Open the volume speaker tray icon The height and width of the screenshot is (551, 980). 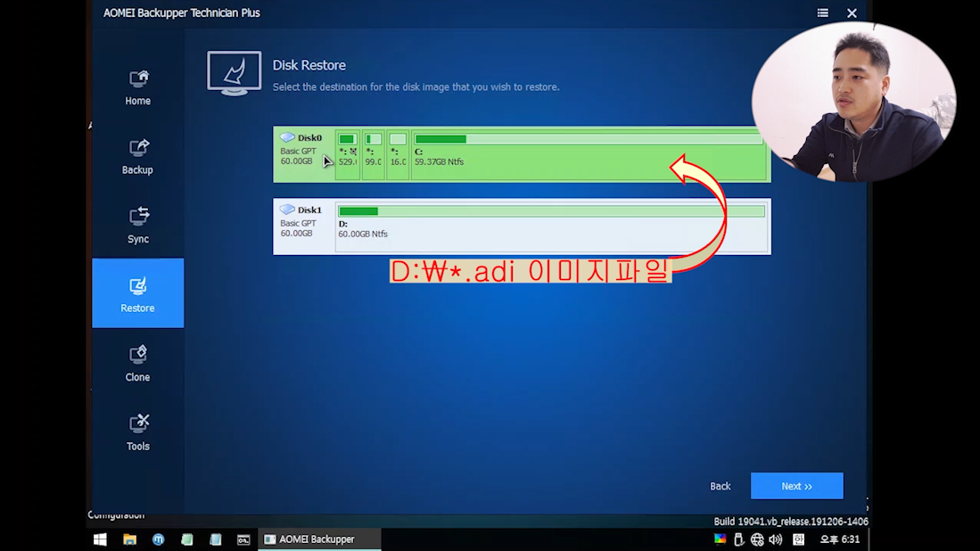click(x=776, y=539)
